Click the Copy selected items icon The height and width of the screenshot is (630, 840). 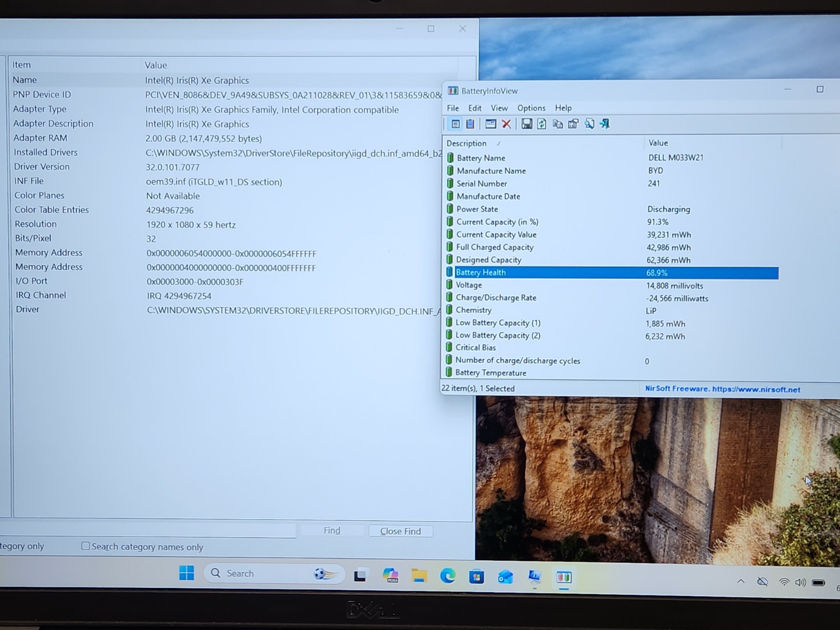(558, 124)
